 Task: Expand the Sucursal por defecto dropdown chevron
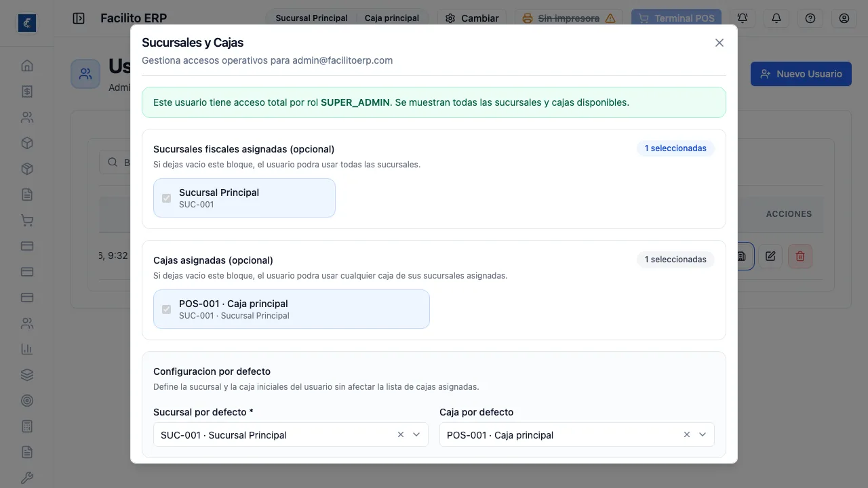coord(416,434)
